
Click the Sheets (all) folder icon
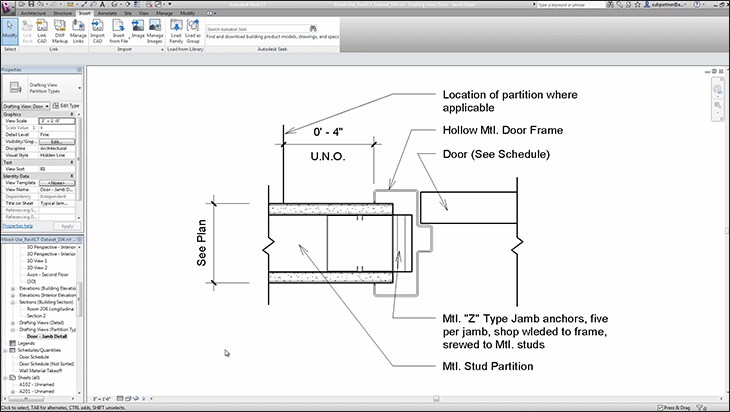click(13, 378)
